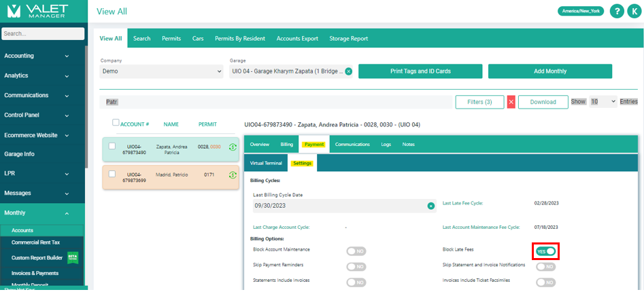The image size is (644, 292).
Task: Switch to the Permits By Resident tab
Action: coord(240,39)
